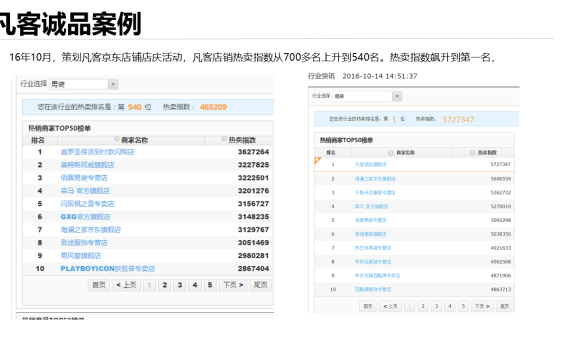Open the rank 1 store link with index 5727347

[370, 165]
